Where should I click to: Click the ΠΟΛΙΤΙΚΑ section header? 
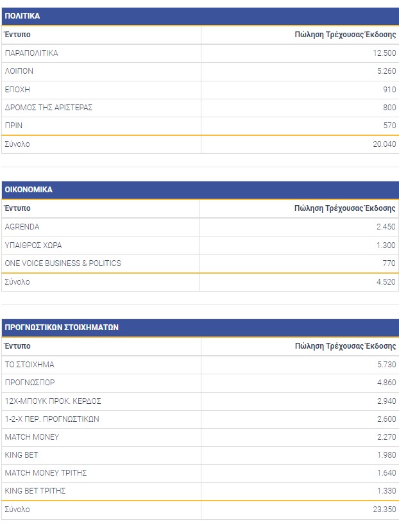(22, 16)
